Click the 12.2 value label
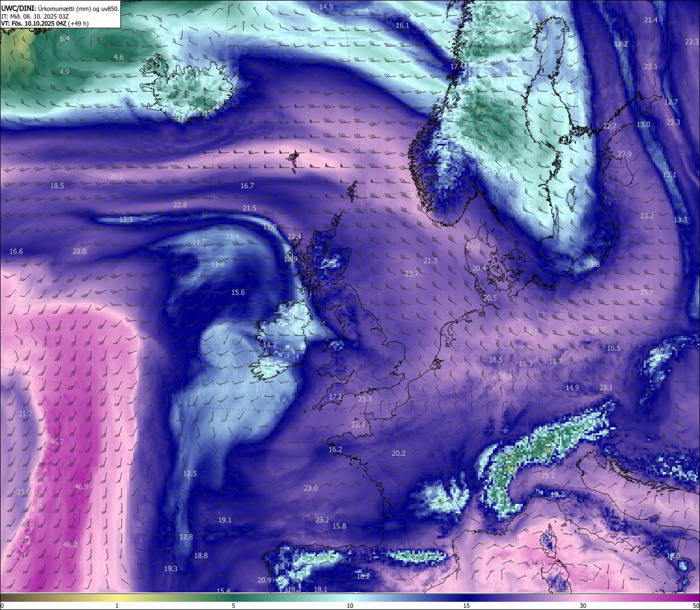700x610 pixels. (621, 44)
